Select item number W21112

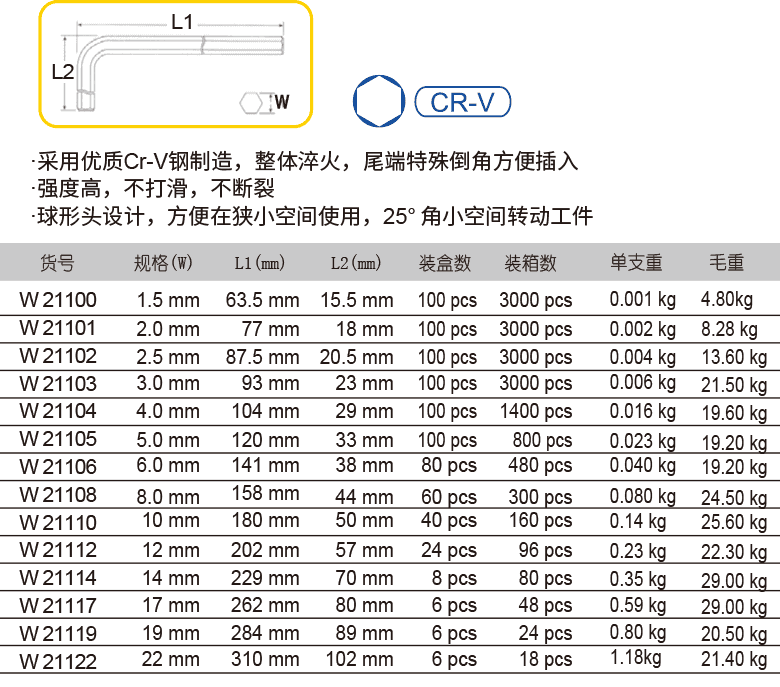(58, 550)
